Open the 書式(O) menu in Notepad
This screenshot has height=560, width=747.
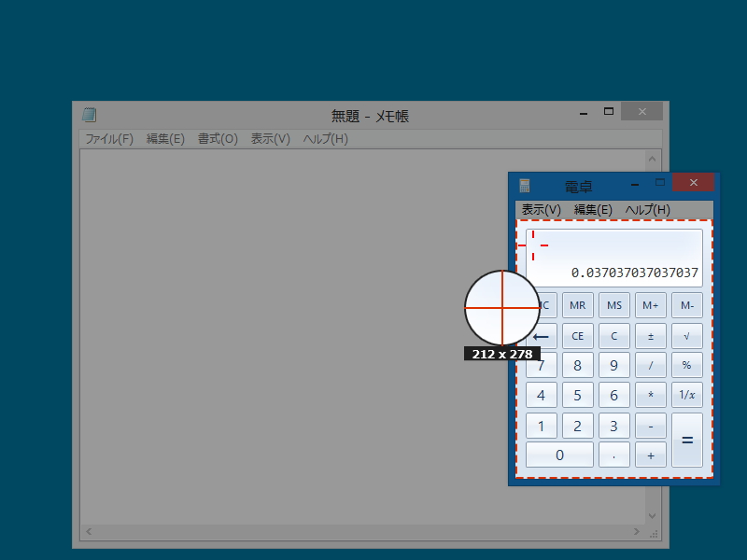218,139
